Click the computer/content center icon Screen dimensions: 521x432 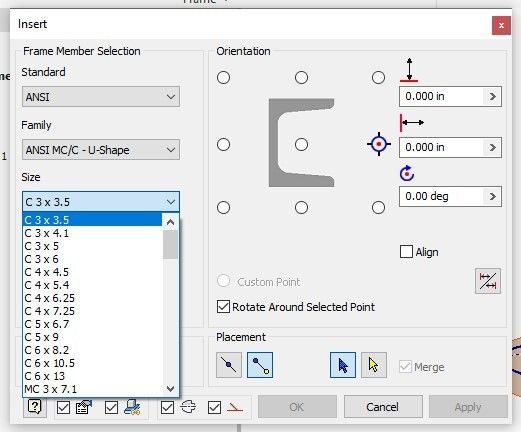[132, 407]
